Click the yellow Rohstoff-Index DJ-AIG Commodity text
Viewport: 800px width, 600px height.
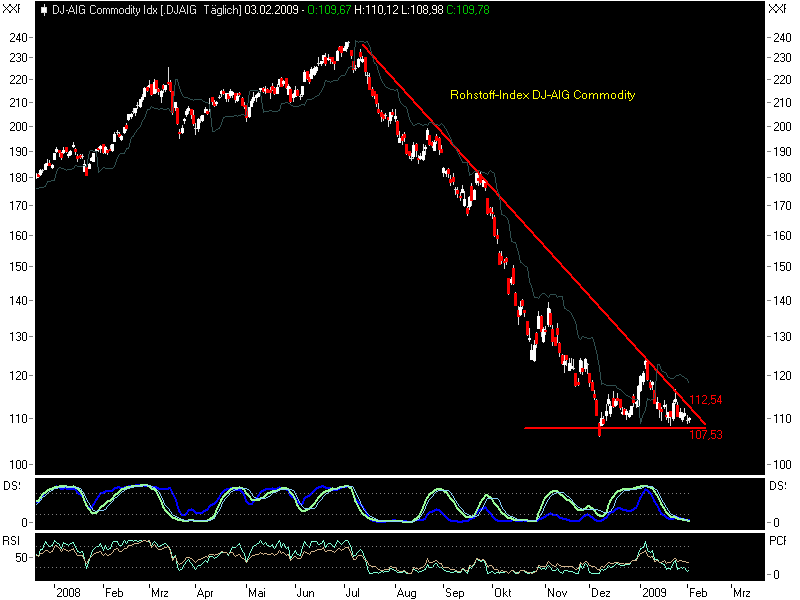pyautogui.click(x=544, y=95)
